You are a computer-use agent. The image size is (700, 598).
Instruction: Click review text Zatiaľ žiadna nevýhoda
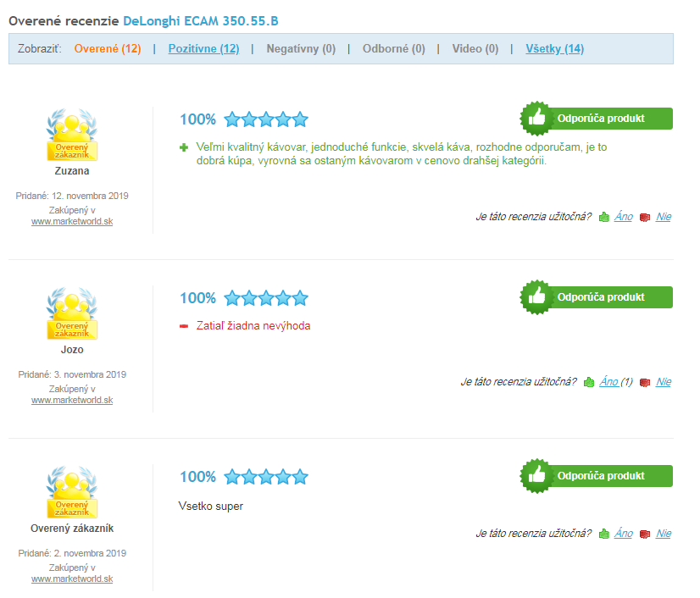[253, 326]
